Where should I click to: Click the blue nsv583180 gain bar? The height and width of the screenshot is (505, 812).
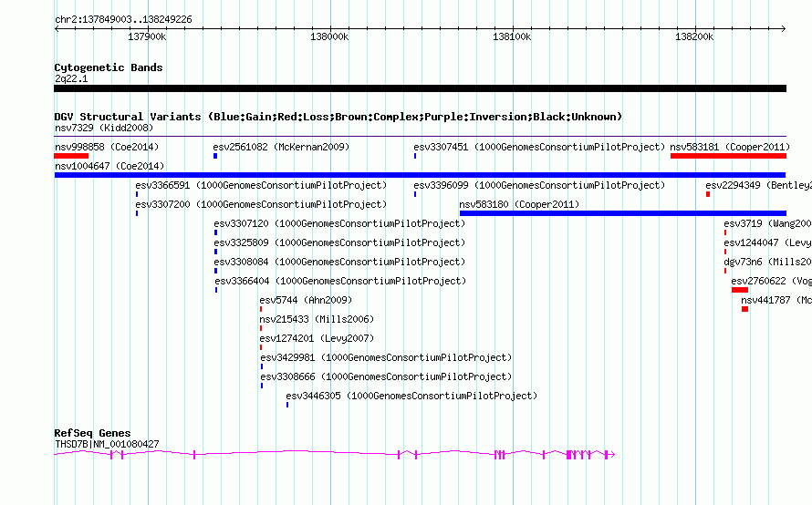point(623,213)
